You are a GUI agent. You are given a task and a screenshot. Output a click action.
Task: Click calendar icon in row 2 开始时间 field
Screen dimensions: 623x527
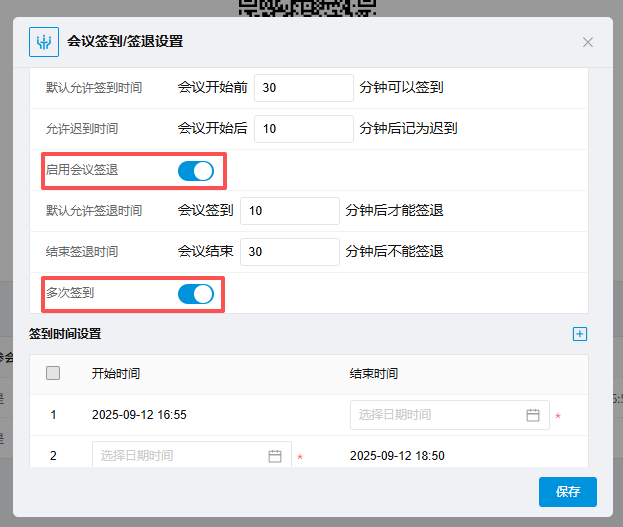(275, 456)
